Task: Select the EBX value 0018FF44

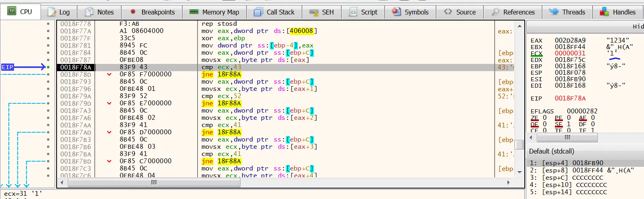Action: tap(570, 47)
